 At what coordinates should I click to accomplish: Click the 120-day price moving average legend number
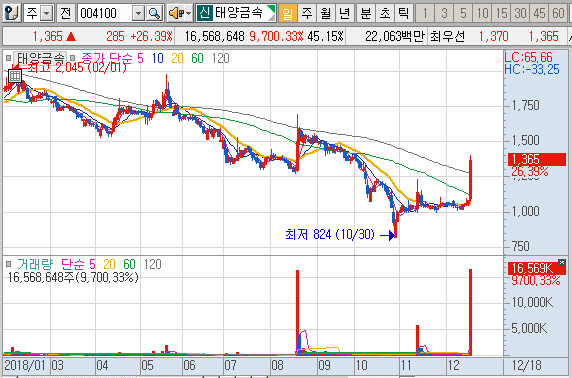(x=220, y=58)
